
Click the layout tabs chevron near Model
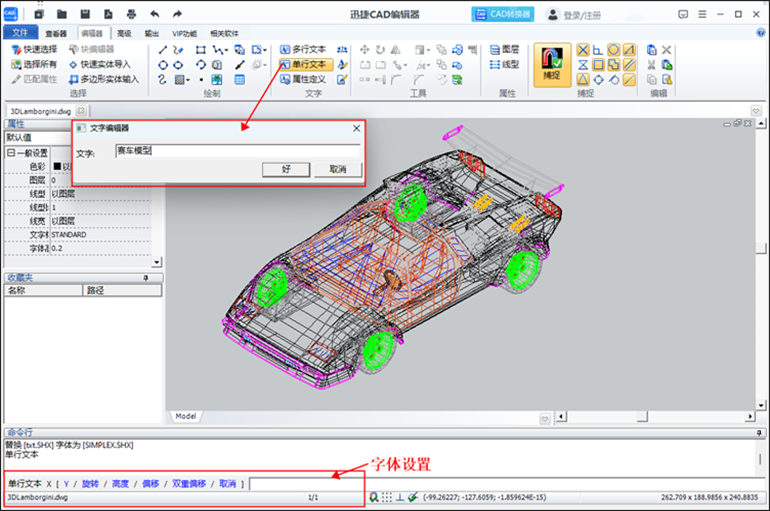coord(545,419)
